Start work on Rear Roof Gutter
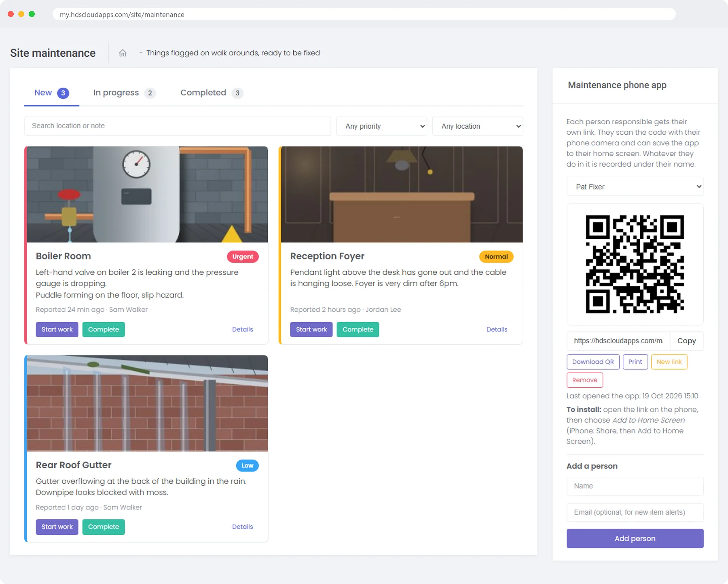Image resolution: width=728 pixels, height=584 pixels. click(x=57, y=527)
